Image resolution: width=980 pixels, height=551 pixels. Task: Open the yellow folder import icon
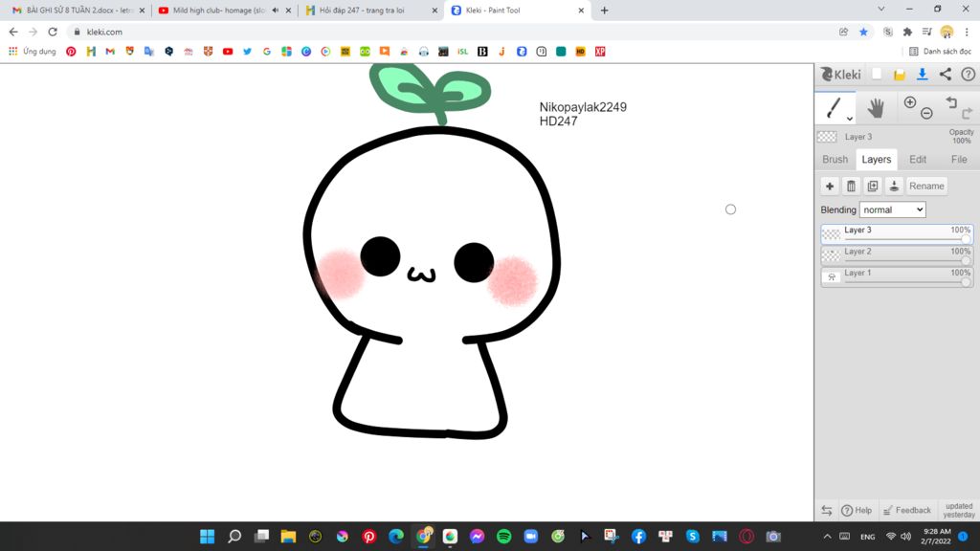pyautogui.click(x=900, y=75)
